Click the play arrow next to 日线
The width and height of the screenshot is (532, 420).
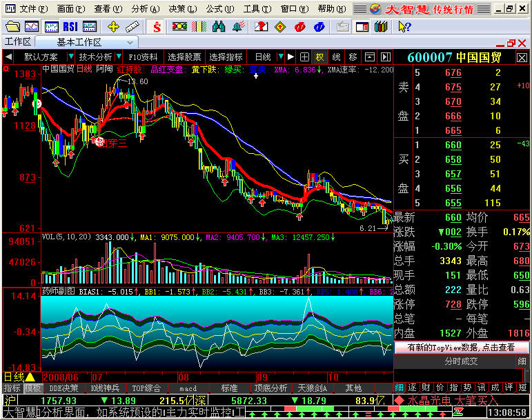(x=290, y=57)
